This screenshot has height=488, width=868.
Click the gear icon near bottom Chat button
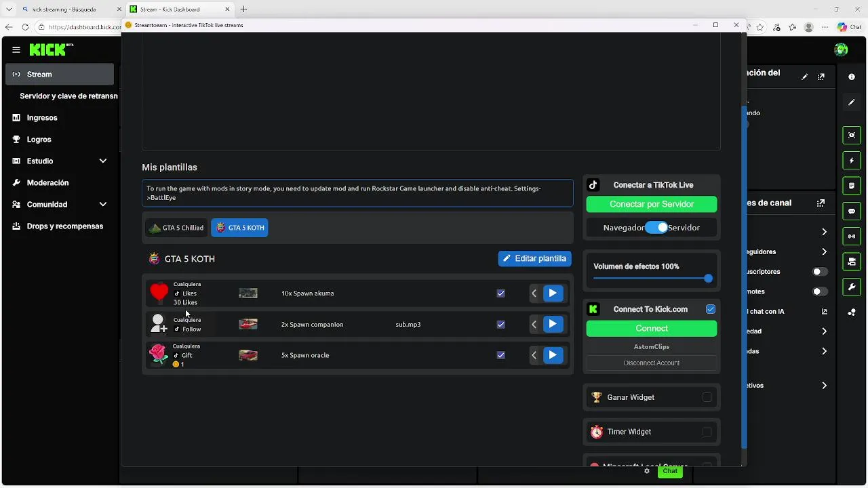coord(647,471)
